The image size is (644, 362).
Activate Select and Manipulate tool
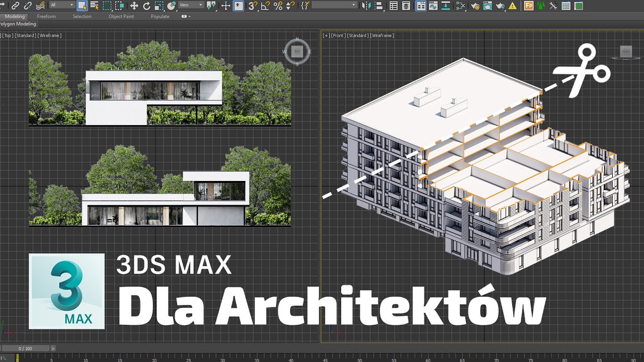click(x=226, y=6)
